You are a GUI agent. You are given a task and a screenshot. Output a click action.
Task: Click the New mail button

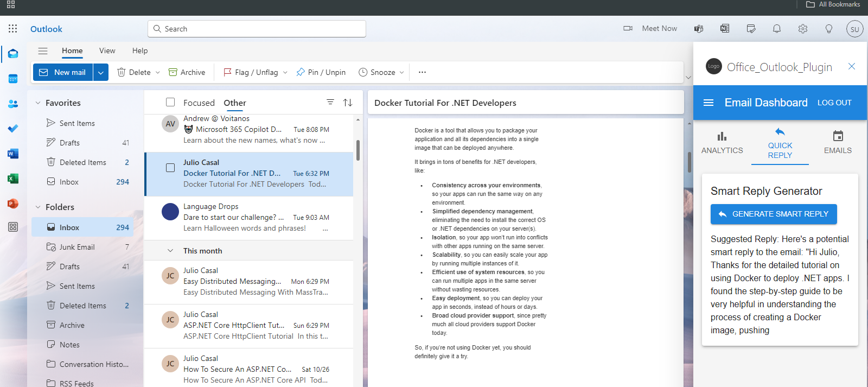[63, 72]
